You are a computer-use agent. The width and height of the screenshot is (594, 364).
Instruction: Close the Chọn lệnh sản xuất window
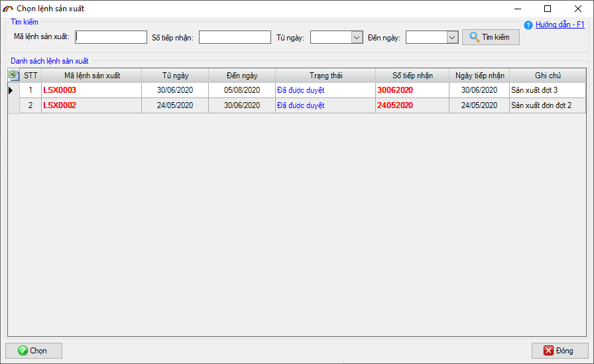pos(577,9)
